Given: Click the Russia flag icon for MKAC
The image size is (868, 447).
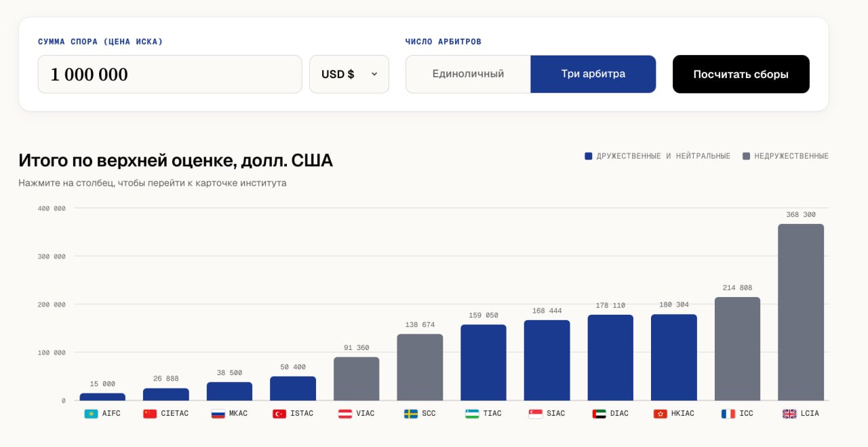Looking at the screenshot, I should pyautogui.click(x=218, y=413).
